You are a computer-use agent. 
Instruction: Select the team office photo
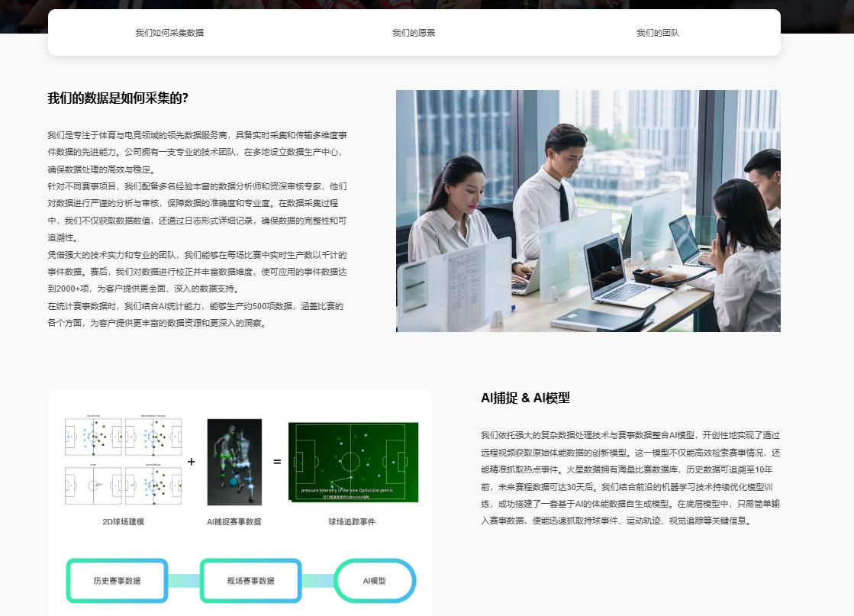pos(588,211)
